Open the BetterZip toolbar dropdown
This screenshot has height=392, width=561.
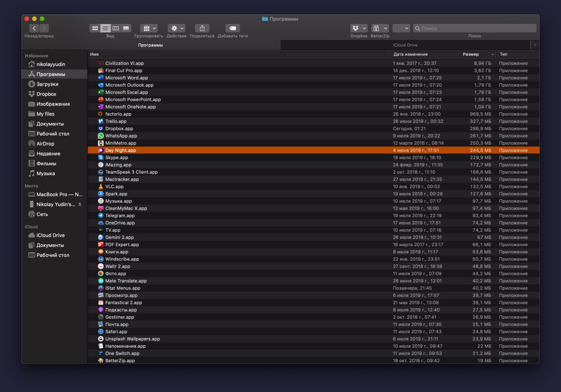(380, 28)
